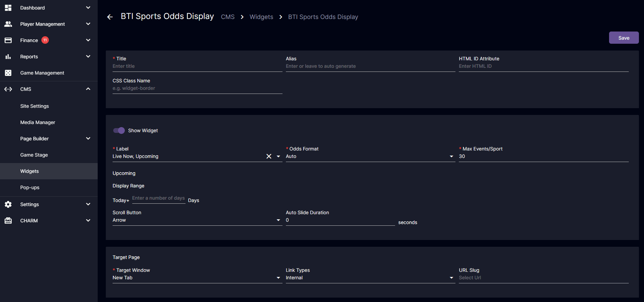The width and height of the screenshot is (644, 302).
Task: Click the URL Slug field
Action: point(544,278)
